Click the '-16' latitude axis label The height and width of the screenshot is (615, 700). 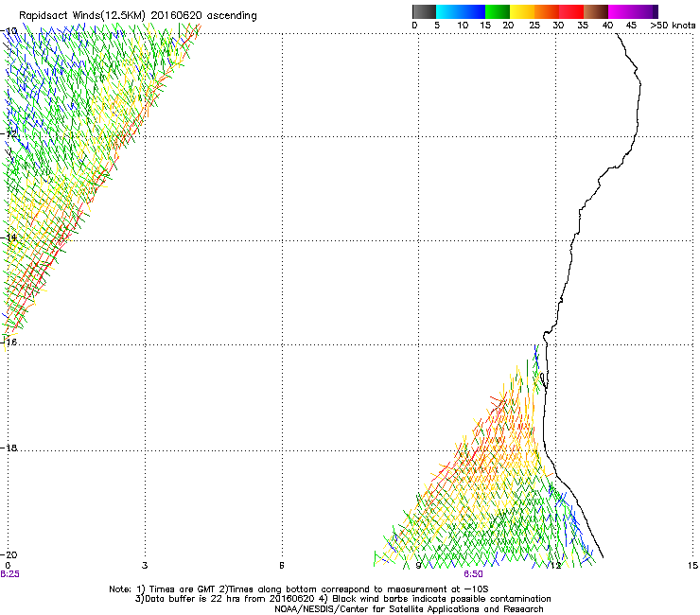click(x=9, y=343)
